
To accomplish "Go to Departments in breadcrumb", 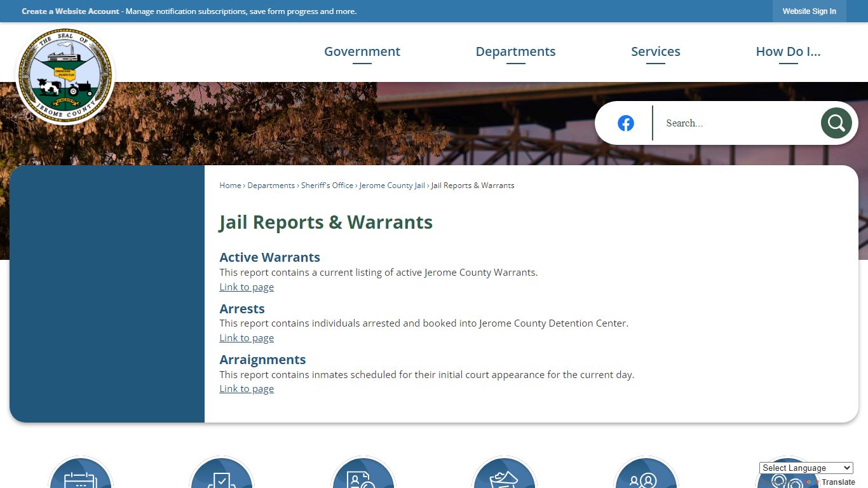I will pos(271,186).
